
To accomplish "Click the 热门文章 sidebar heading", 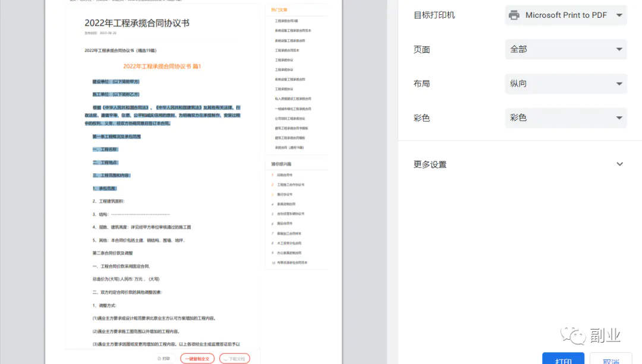I will 279,10.
